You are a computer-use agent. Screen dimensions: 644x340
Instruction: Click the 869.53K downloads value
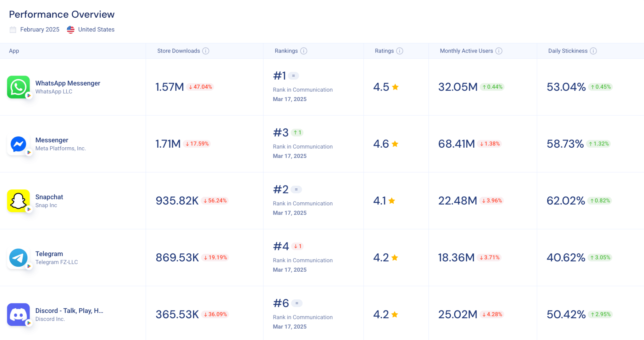177,258
